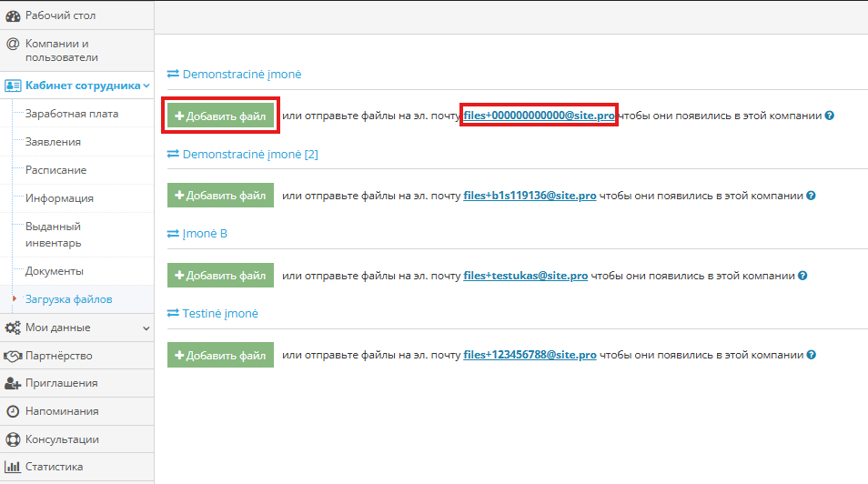Select Загрузка файлов submenu item
868x484 pixels.
68,299
